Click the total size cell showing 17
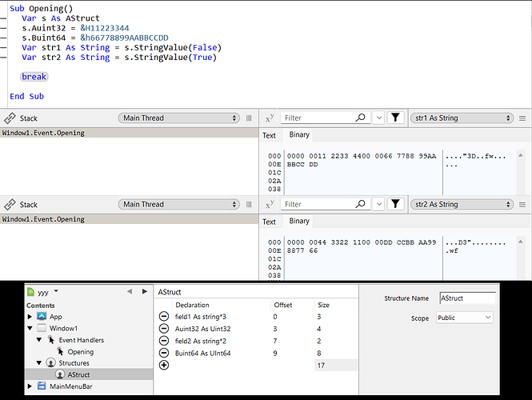The width and height of the screenshot is (532, 400). click(336, 366)
